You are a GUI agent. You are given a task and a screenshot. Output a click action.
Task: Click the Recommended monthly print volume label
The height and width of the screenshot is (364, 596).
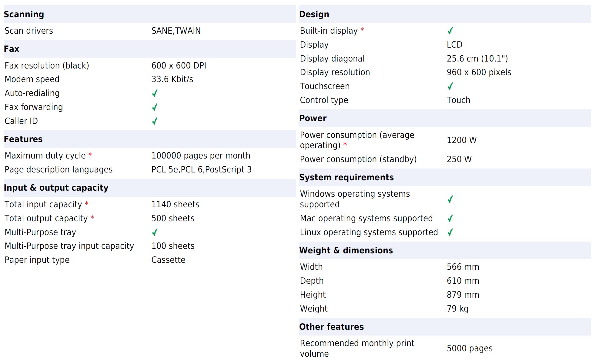click(357, 349)
